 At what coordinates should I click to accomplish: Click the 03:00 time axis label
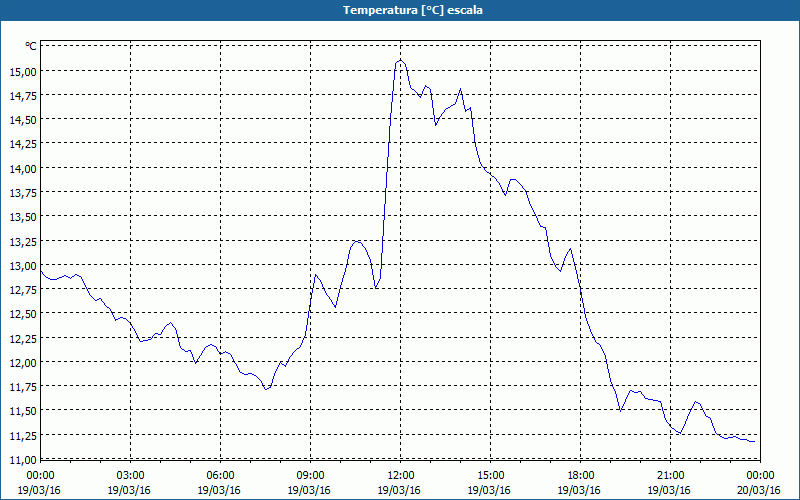131,476
